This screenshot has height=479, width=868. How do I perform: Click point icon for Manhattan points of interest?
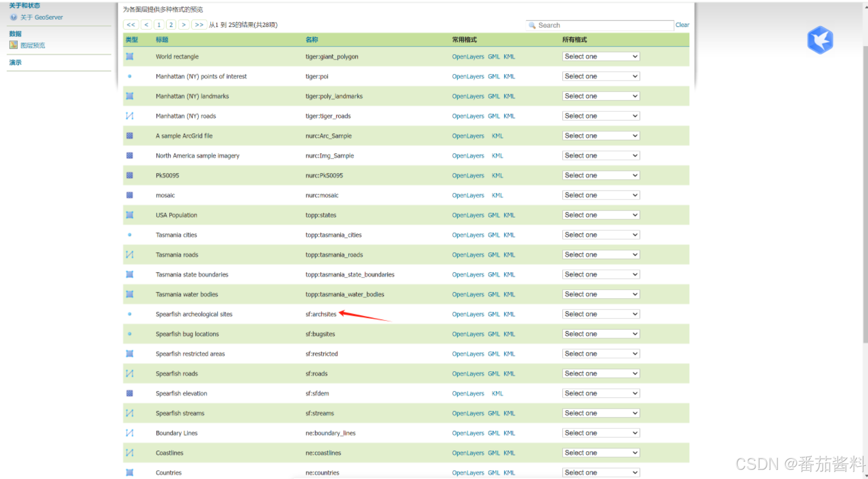point(130,76)
